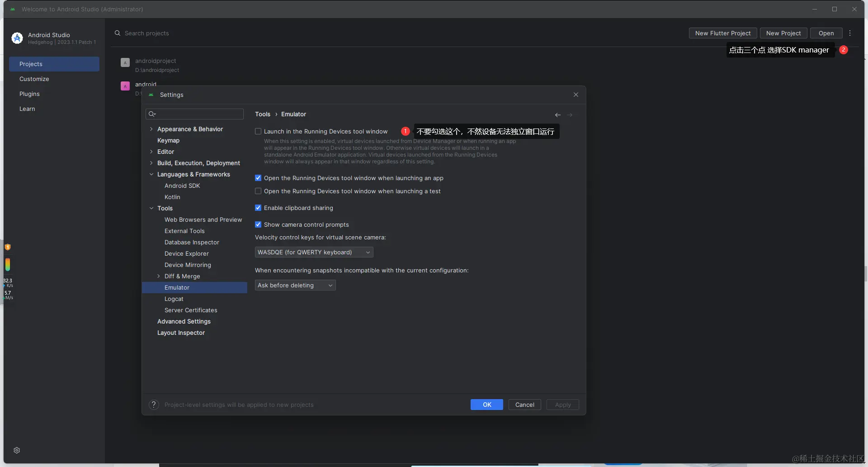
Task: Click the Open button on Welcome screen
Action: click(x=826, y=33)
